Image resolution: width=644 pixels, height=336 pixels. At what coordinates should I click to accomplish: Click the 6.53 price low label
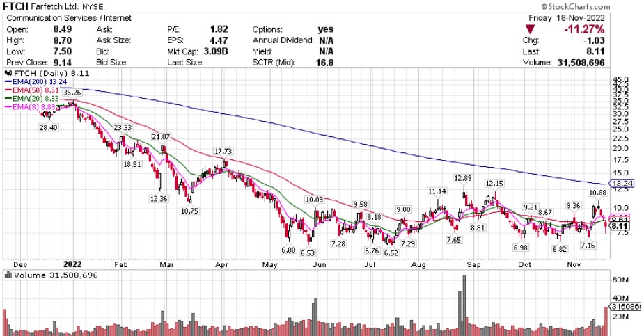click(x=307, y=253)
